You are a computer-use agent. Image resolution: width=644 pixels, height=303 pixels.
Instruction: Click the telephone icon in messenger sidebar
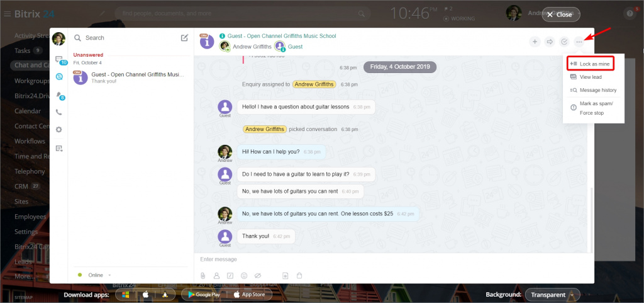pos(58,112)
